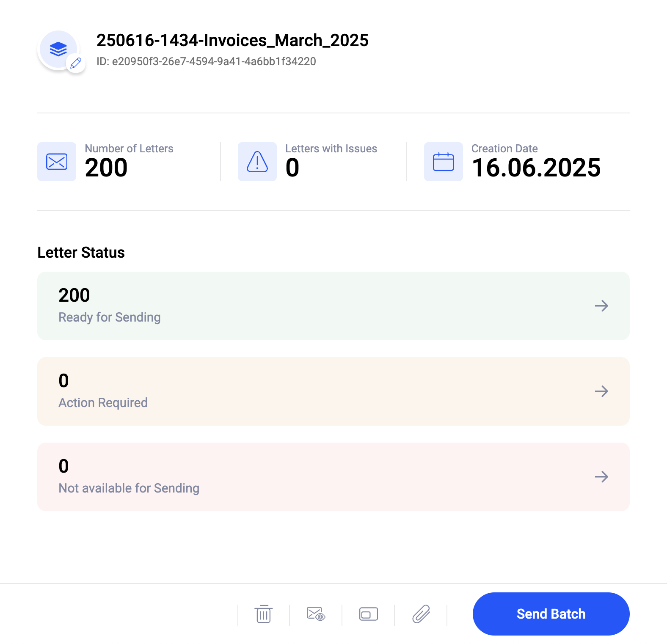Select the batch ID text
Screen dimensions: 667x644
click(206, 61)
